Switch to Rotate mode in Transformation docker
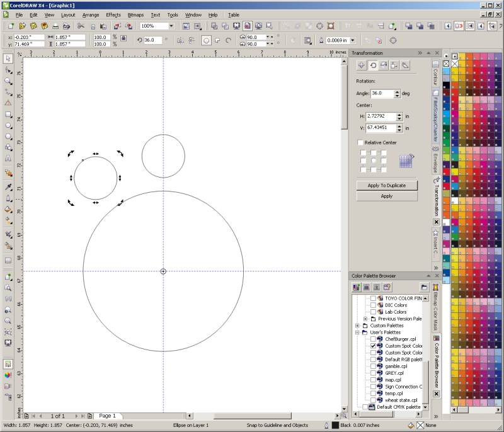Viewport: 504px width, 432px height. click(373, 65)
